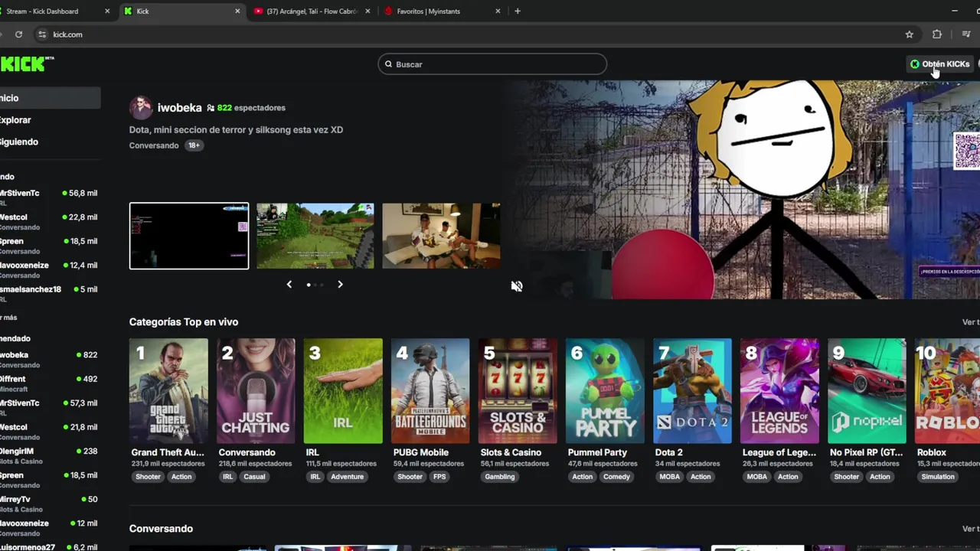This screenshot has width=980, height=551.
Task: Focus the Buscar search field
Action: click(492, 64)
